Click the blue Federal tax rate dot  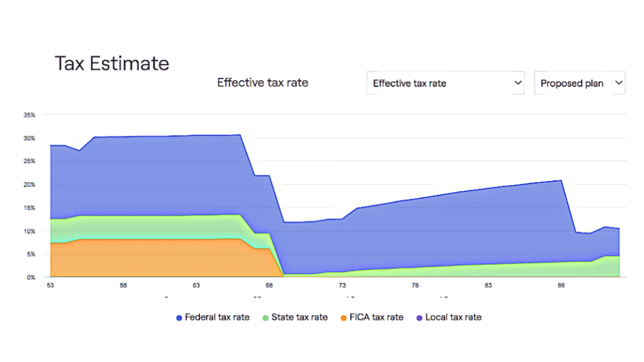coord(179,318)
